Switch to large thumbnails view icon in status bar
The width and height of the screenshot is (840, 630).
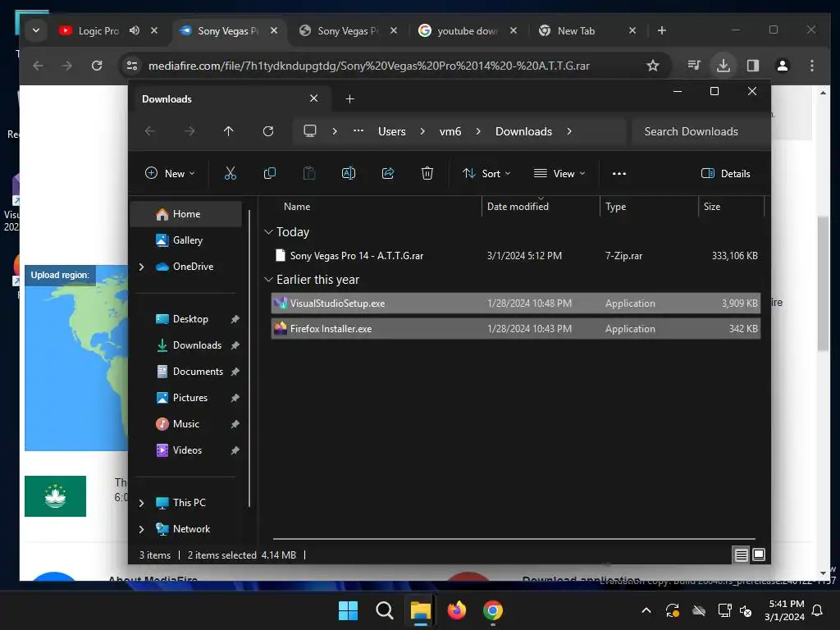pyautogui.click(x=759, y=555)
